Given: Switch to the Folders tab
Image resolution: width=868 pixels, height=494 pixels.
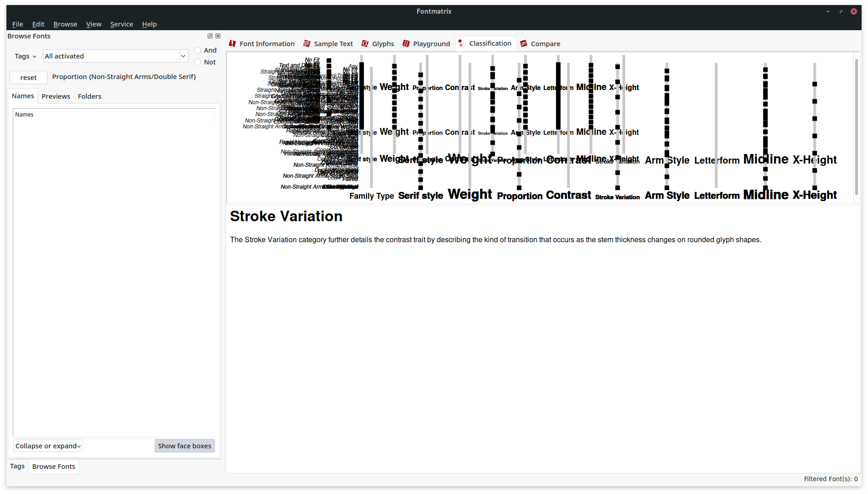Looking at the screenshot, I should pos(90,96).
